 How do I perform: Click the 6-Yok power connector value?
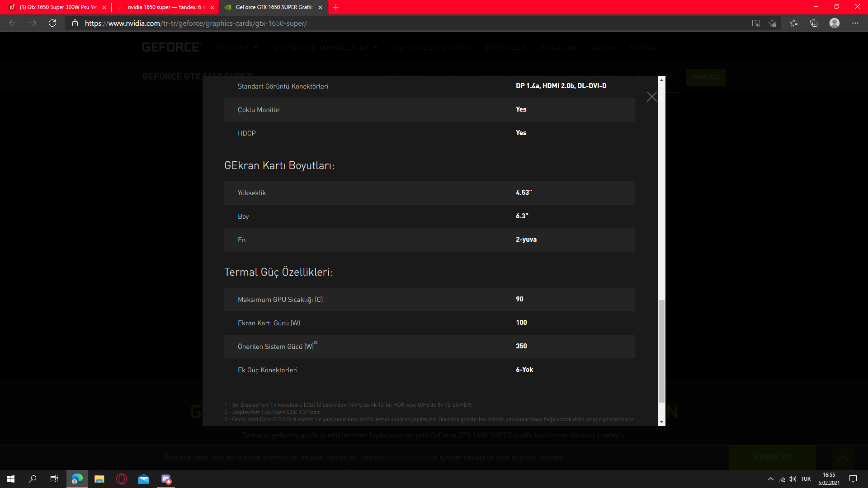point(524,370)
